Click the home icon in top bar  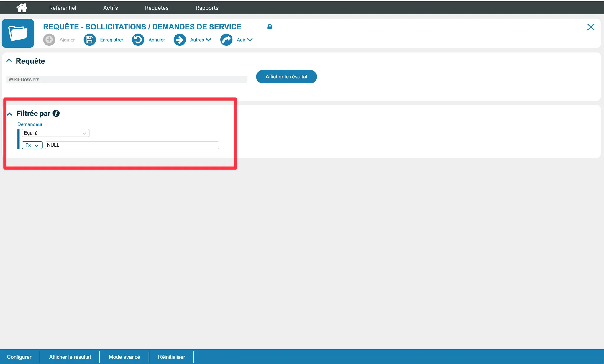pyautogui.click(x=22, y=8)
